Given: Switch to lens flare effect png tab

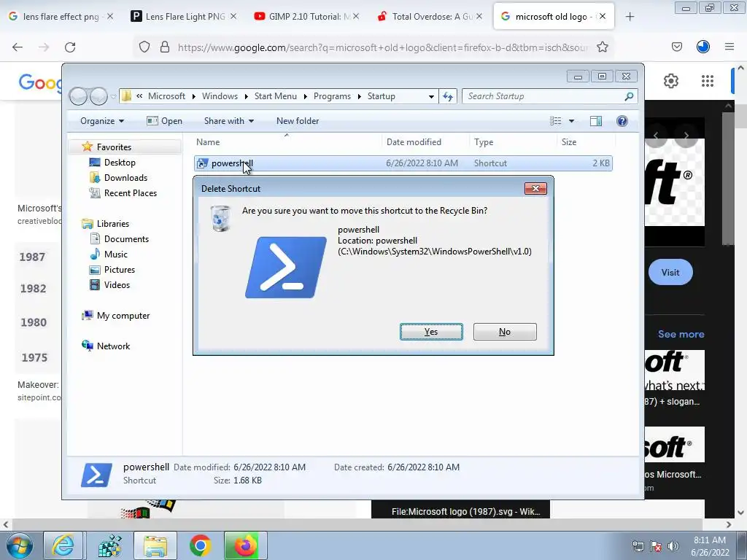Looking at the screenshot, I should click(x=61, y=17).
